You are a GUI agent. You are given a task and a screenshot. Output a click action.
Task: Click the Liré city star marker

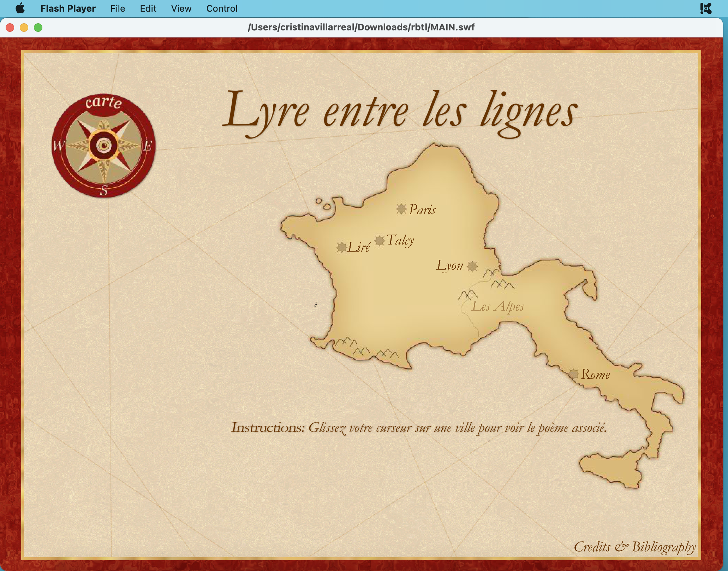pos(341,247)
